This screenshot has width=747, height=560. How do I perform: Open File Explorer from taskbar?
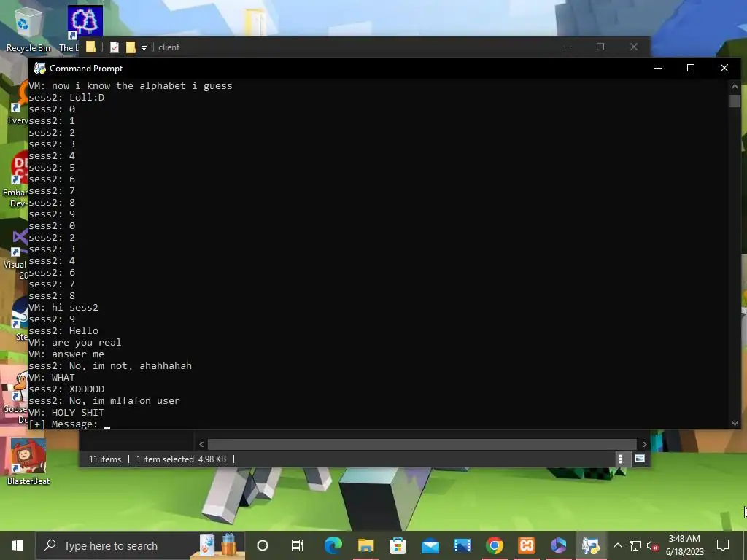coord(366,545)
